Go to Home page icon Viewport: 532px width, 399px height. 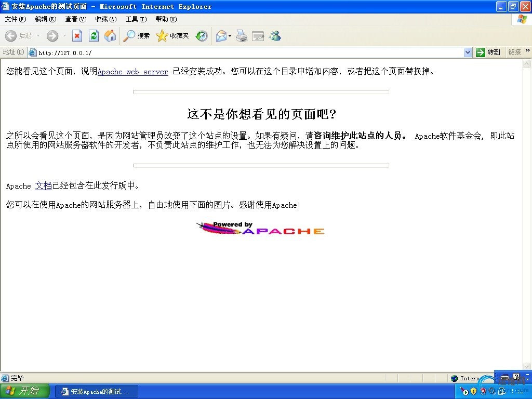point(110,36)
